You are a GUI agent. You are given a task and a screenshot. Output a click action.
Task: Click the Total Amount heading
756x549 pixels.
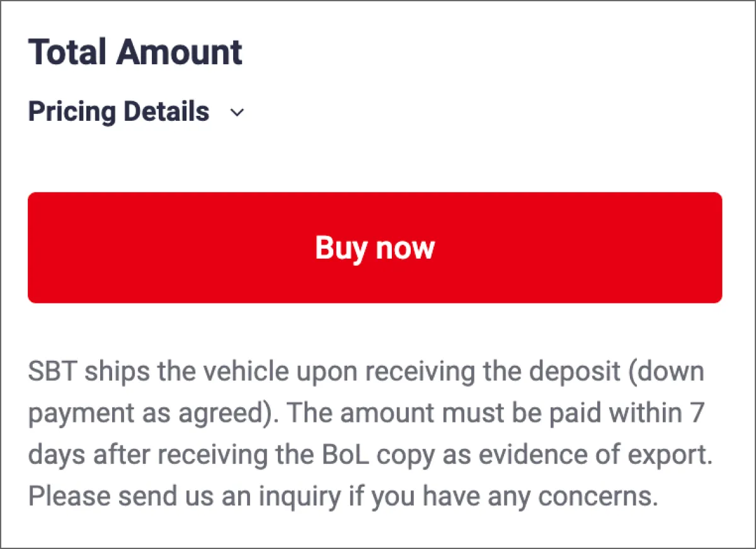135,52
